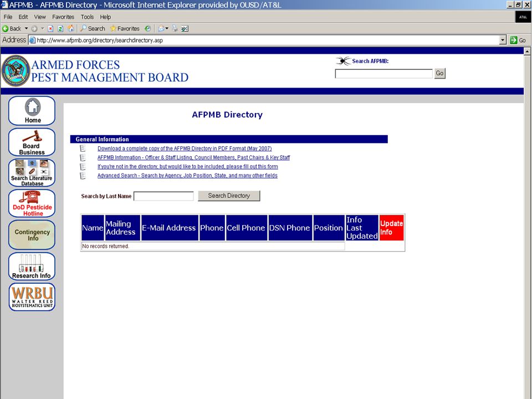Click the Edit page toolbar icon
Image resolution: width=532 pixels, height=399 pixels.
pyautogui.click(x=185, y=28)
